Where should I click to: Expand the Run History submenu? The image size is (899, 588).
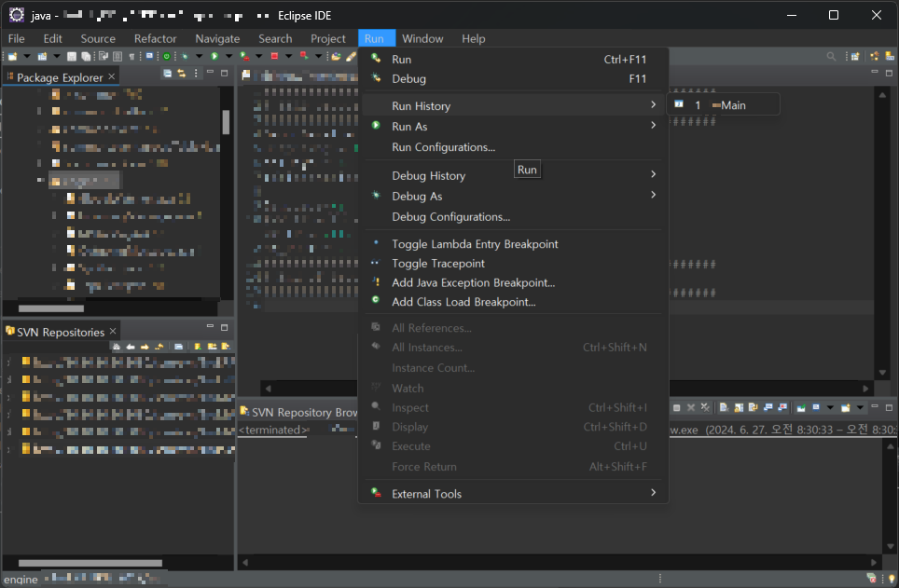[x=513, y=106]
